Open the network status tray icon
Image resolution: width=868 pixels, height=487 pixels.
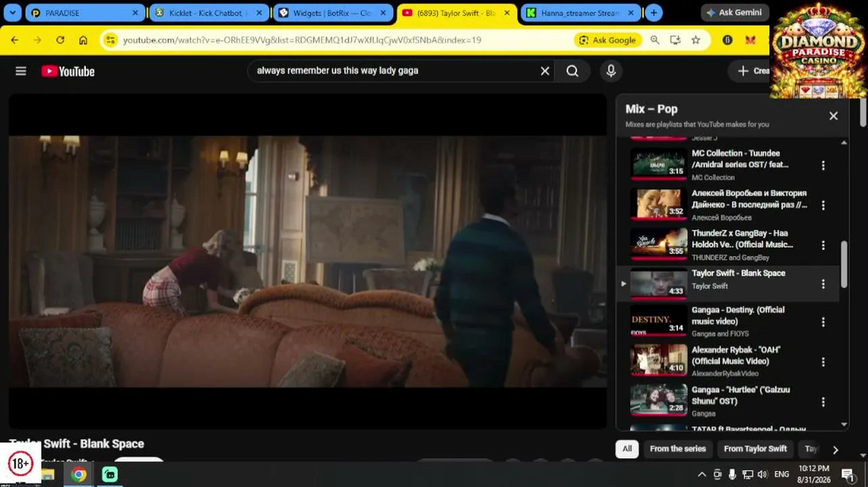tap(748, 474)
